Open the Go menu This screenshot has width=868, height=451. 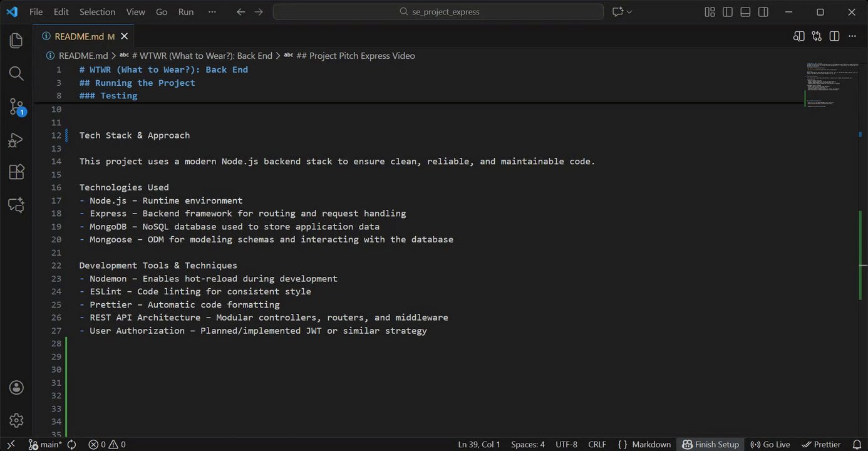[162, 12]
